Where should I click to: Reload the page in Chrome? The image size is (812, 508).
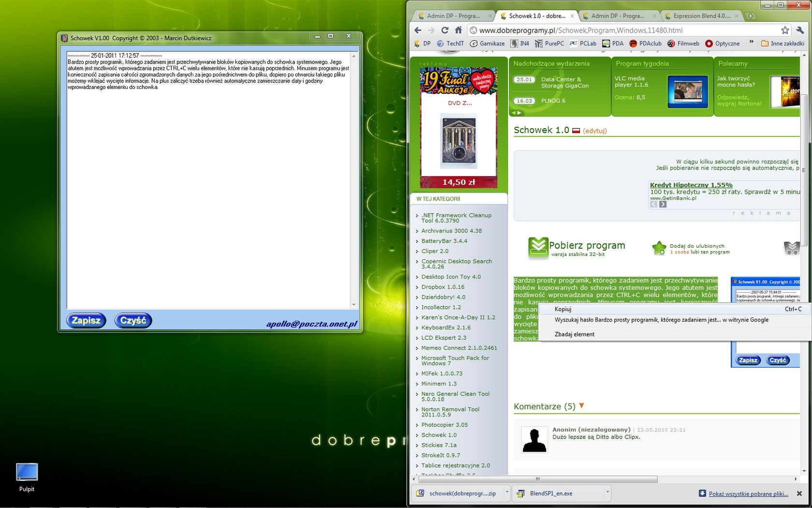tap(445, 30)
